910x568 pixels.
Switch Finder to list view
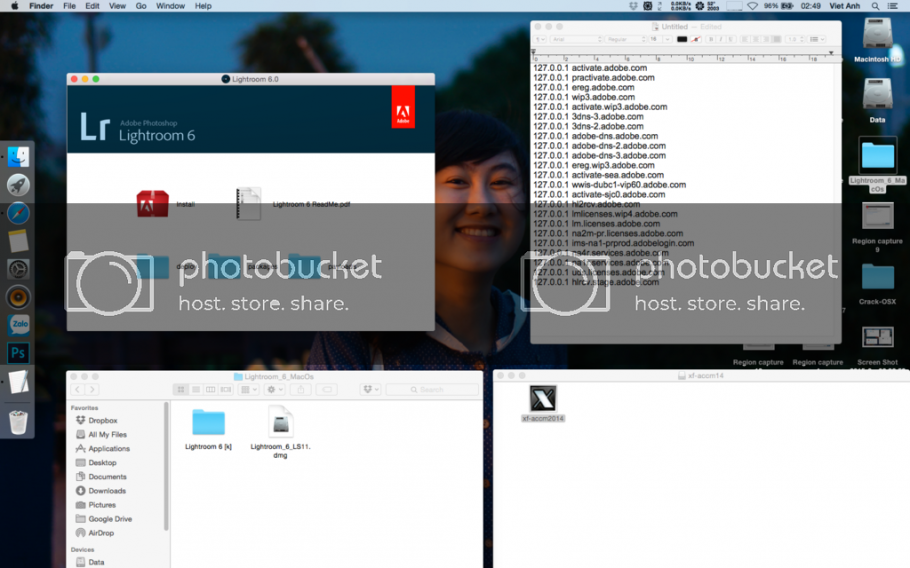pyautogui.click(x=196, y=389)
